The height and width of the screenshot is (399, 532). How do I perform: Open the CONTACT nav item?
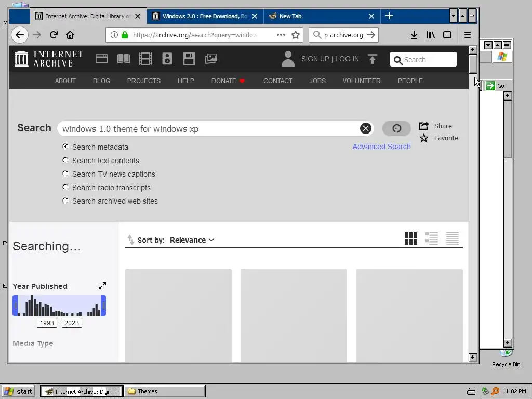click(278, 81)
